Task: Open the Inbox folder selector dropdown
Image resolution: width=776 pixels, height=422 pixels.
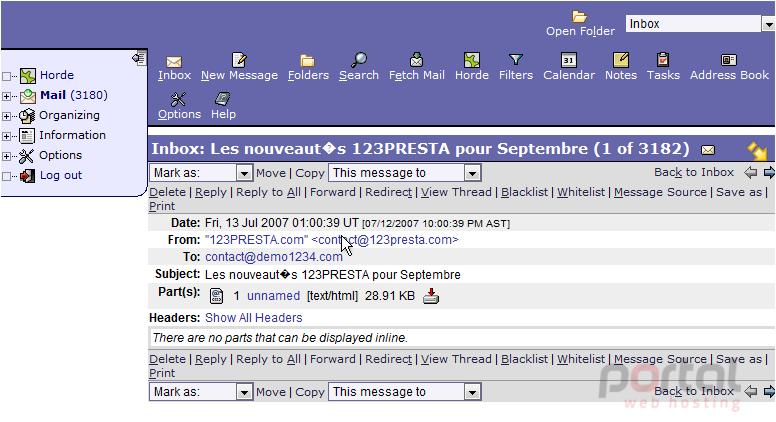Action: (700, 24)
